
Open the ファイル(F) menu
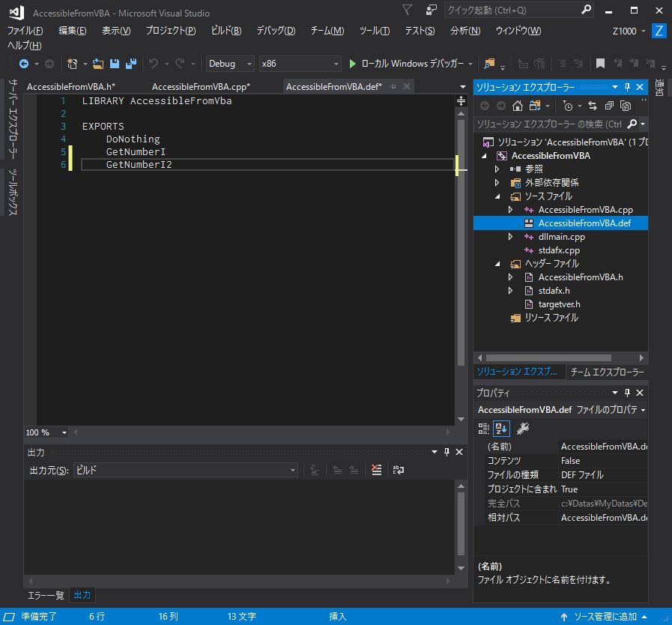coord(25,31)
